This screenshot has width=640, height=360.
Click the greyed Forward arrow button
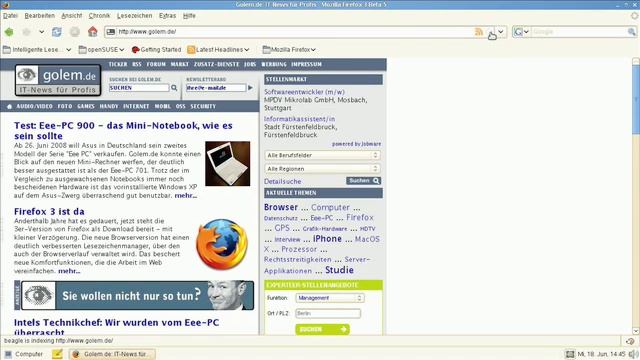(27, 31)
